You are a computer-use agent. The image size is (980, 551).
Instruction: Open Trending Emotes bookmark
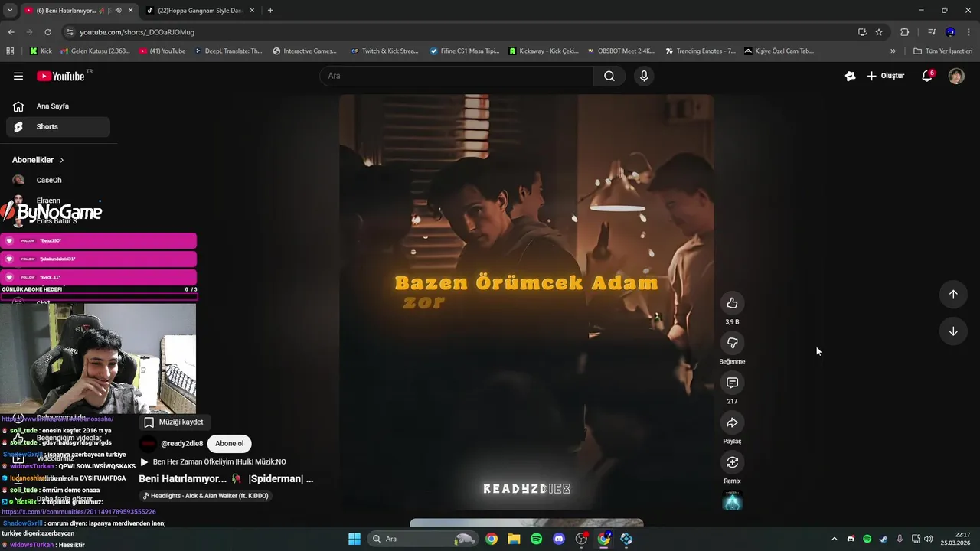pyautogui.click(x=701, y=51)
